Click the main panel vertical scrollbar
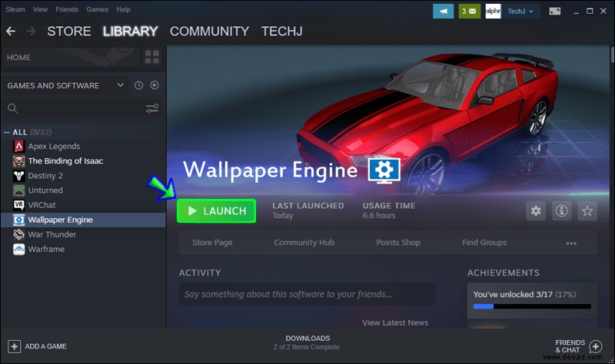615x364 pixels. (x=612, y=54)
